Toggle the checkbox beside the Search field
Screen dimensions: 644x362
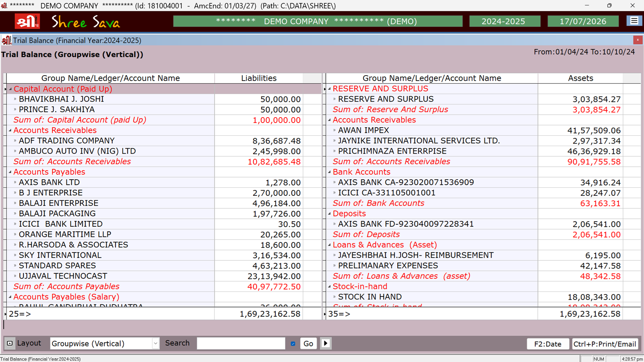tap(293, 344)
